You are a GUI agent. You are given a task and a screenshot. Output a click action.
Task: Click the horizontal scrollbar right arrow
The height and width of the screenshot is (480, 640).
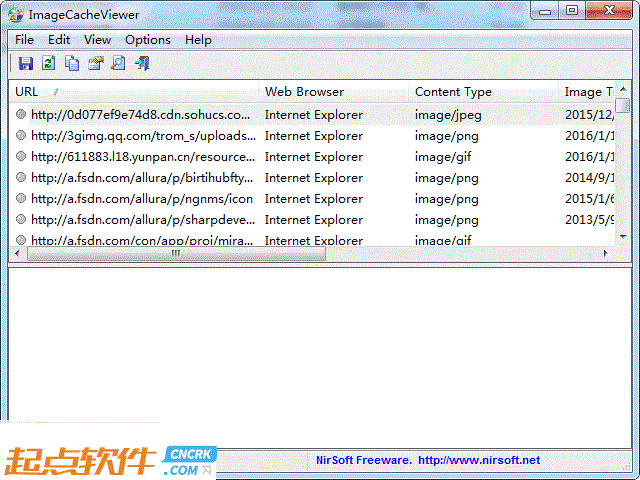606,253
